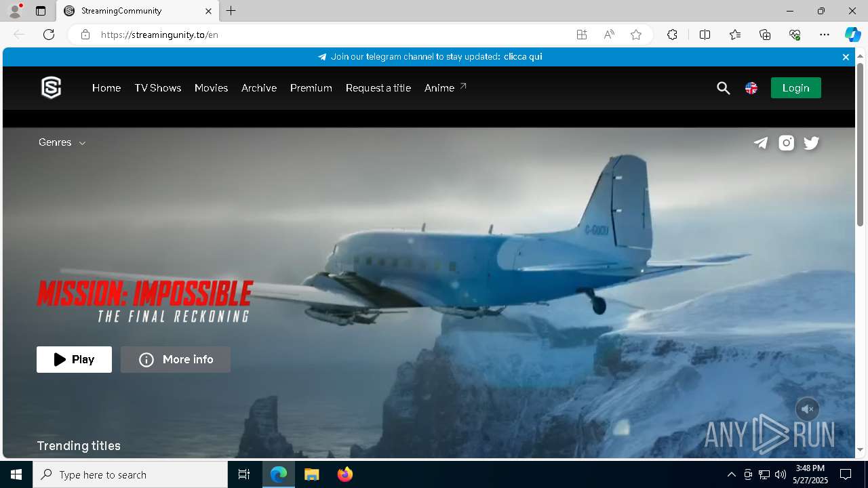Open the site search magnifier icon

point(724,88)
